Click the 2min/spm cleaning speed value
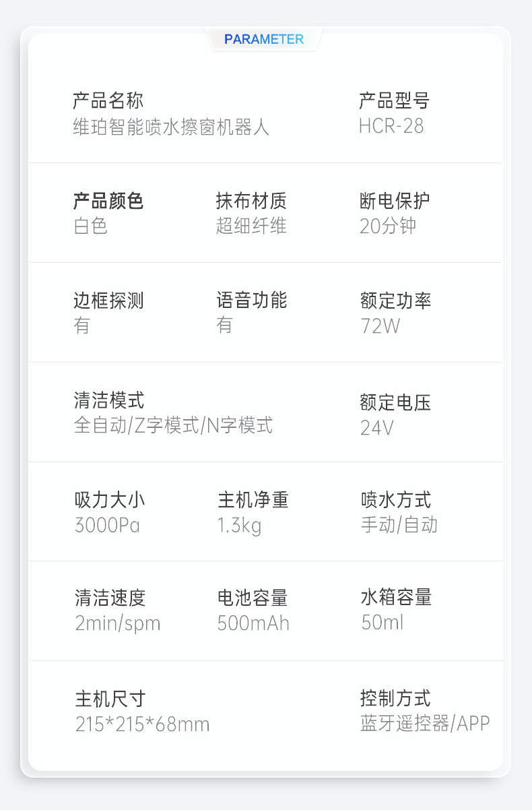 tap(118, 623)
